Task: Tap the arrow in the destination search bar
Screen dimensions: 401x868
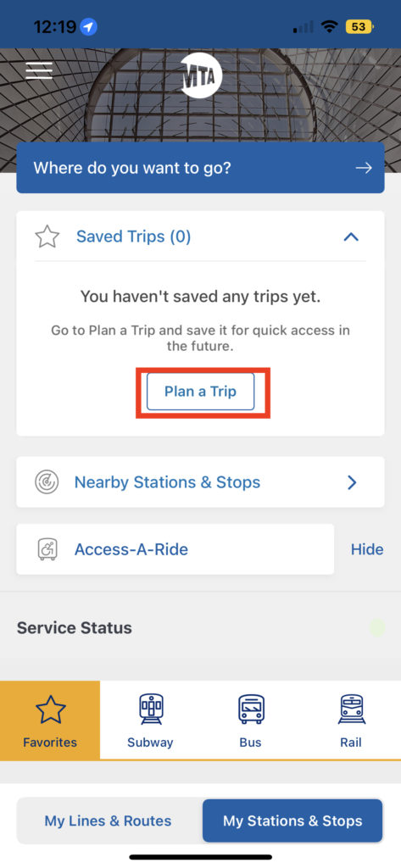Action: coord(364,168)
